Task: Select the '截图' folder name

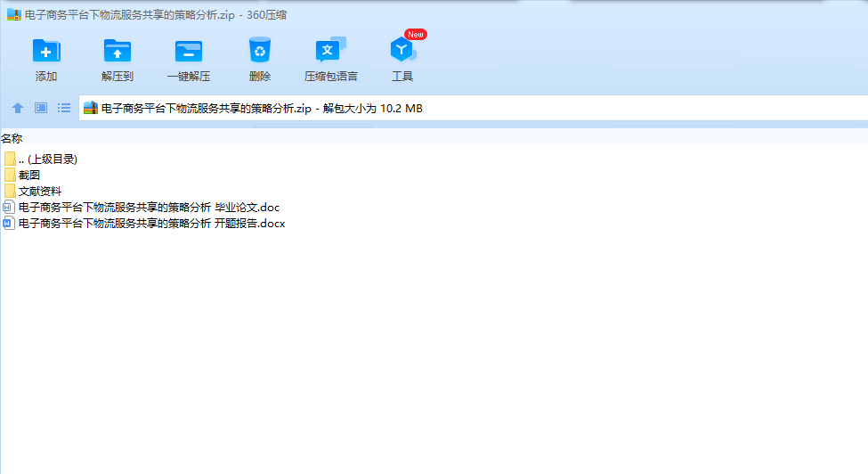Action: [x=29, y=175]
